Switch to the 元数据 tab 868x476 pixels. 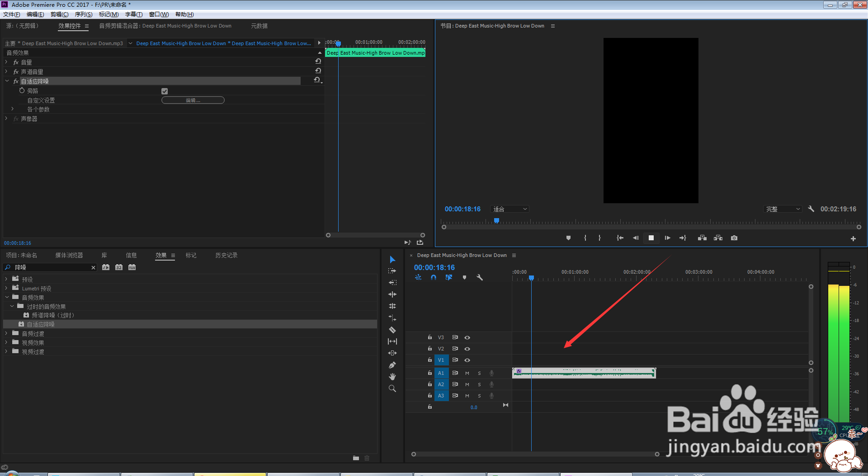point(259,26)
